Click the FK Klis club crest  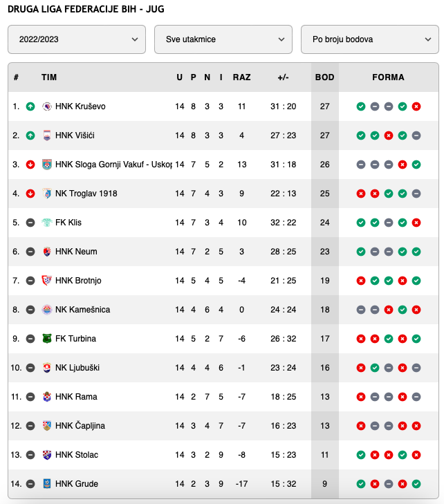point(47,223)
